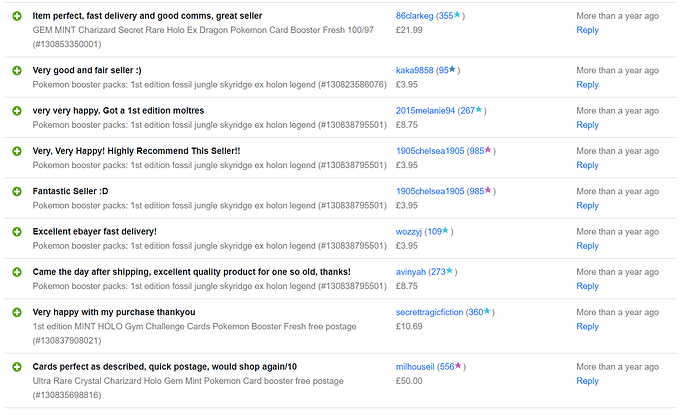The width and height of the screenshot is (690, 415).
Task: Click feedback score 360 for secrettragicfiction
Action: pyautogui.click(x=476, y=312)
